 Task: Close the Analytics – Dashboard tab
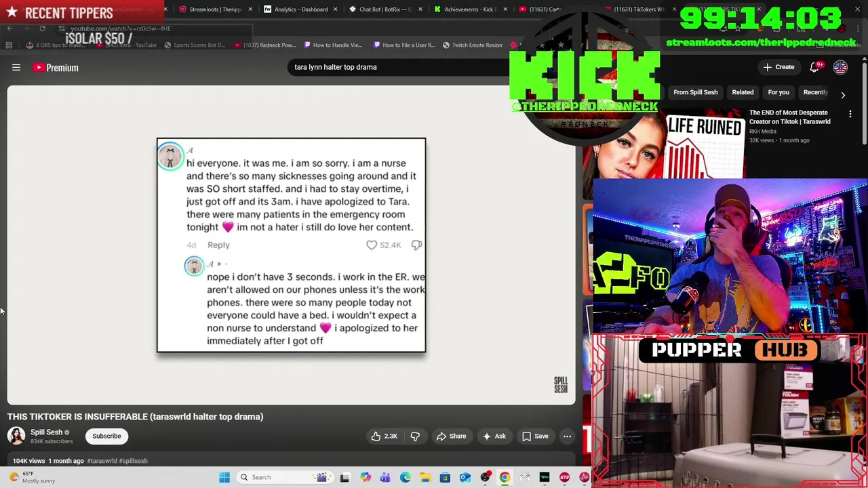[x=335, y=9]
